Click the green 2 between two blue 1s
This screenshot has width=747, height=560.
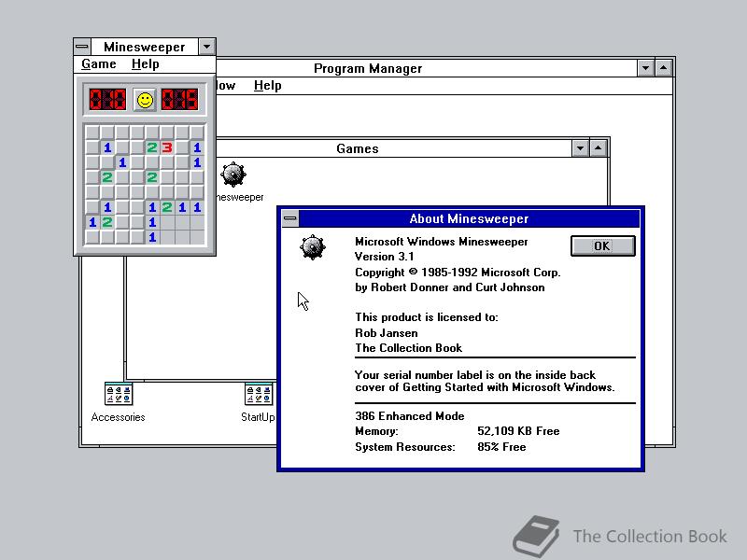167,207
